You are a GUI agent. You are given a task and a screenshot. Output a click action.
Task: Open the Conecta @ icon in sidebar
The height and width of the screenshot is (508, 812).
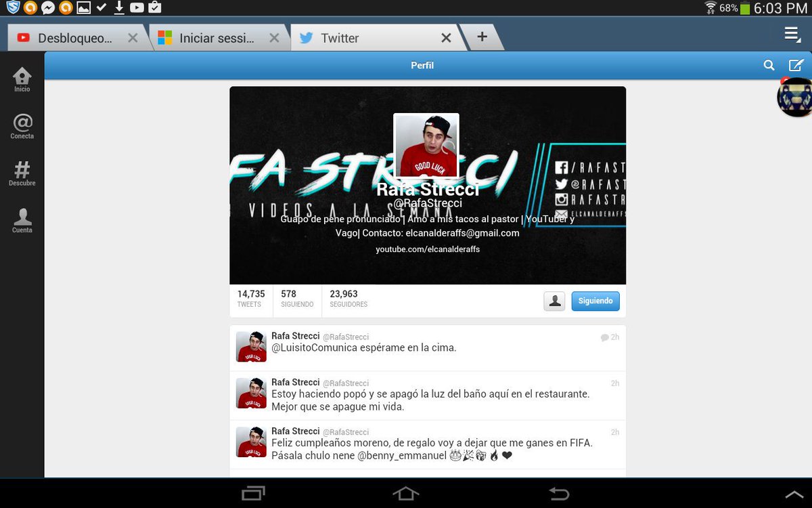pos(22,126)
